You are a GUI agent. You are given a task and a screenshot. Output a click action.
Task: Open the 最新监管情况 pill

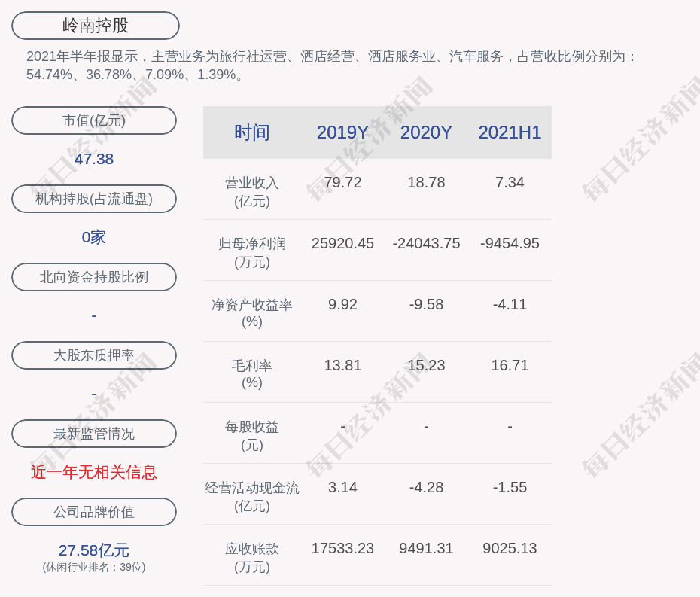click(x=94, y=434)
